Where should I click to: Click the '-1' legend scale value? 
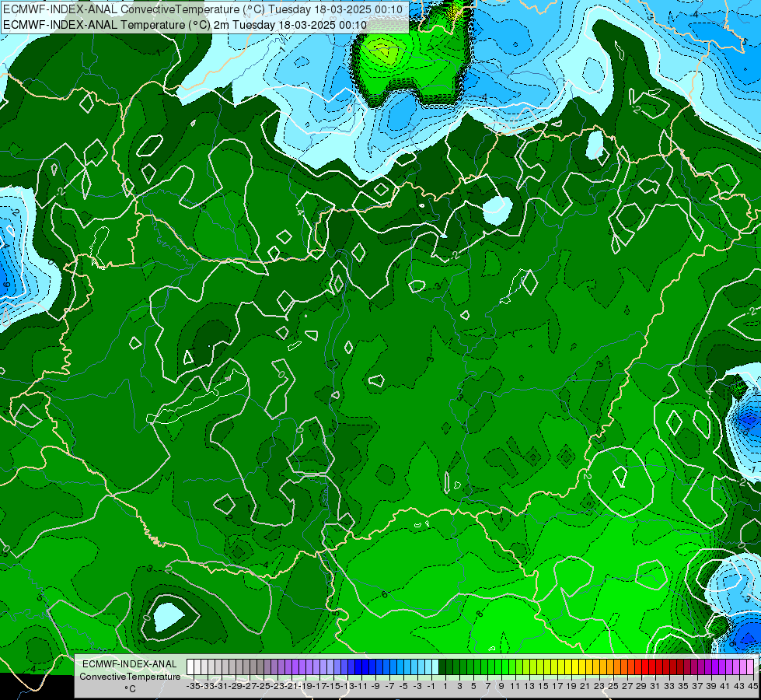(431, 686)
